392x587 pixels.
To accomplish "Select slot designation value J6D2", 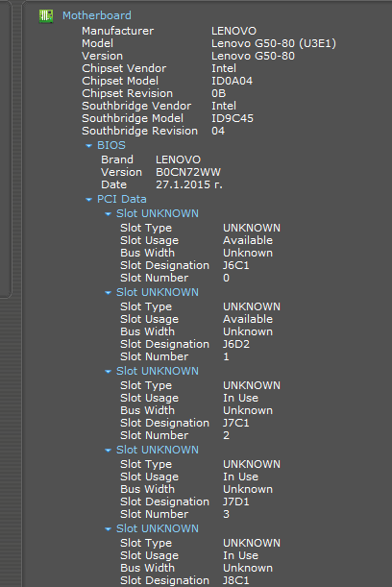I will tap(236, 344).
